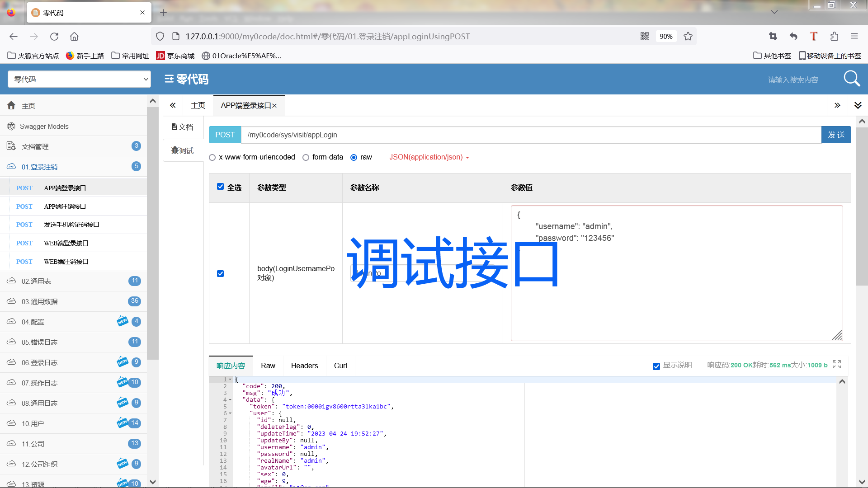This screenshot has width=868, height=488.
Task: Open the browser home page
Action: pyautogui.click(x=74, y=37)
